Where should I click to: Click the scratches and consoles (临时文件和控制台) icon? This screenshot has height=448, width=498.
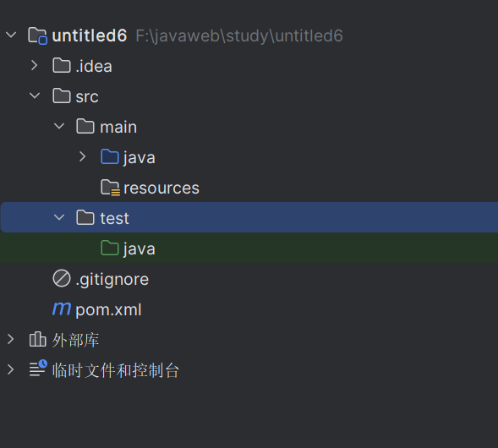coord(38,369)
